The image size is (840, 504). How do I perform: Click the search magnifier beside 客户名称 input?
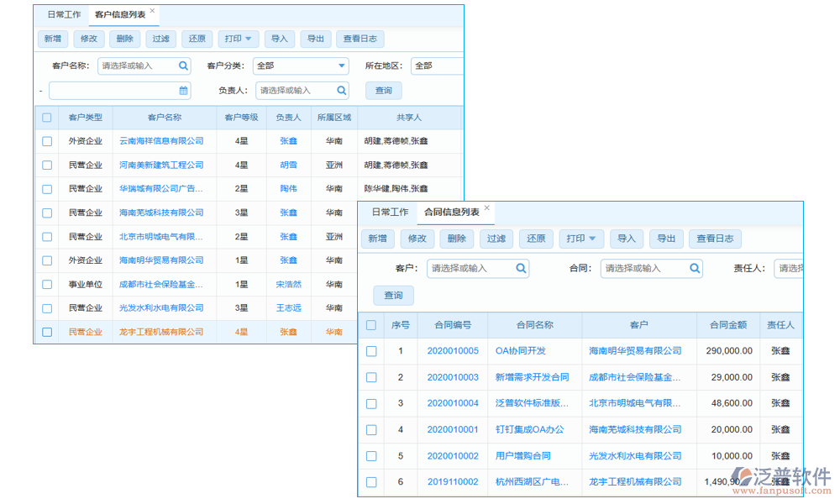(184, 66)
